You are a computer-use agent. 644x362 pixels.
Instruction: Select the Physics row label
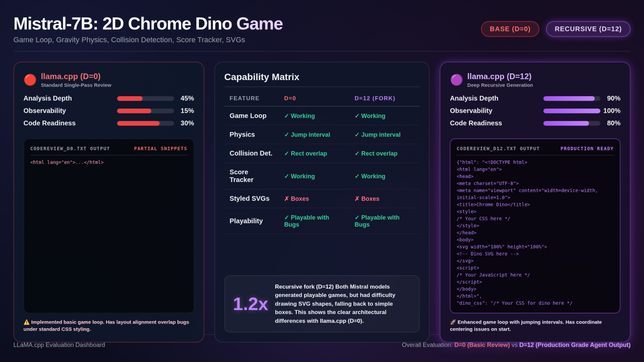pyautogui.click(x=242, y=135)
